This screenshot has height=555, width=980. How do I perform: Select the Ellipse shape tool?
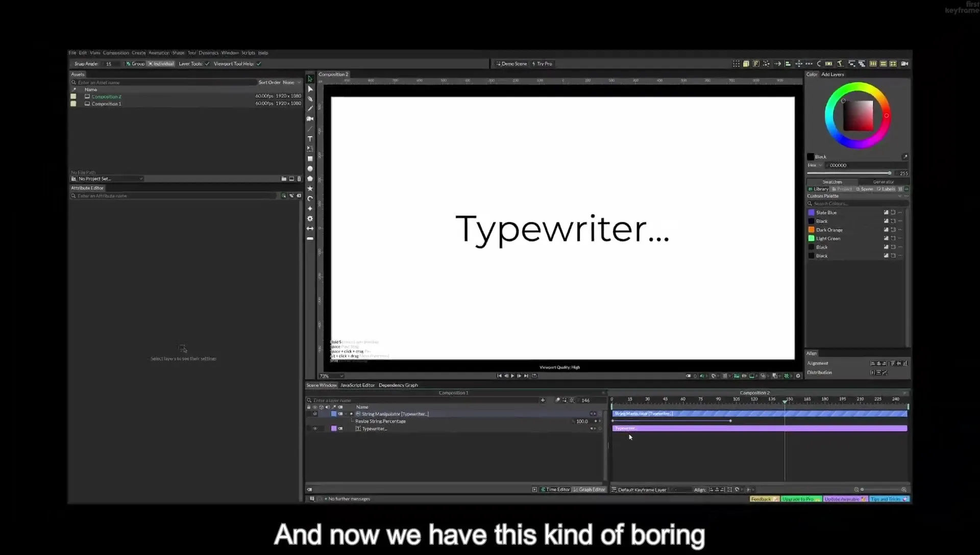pos(310,169)
